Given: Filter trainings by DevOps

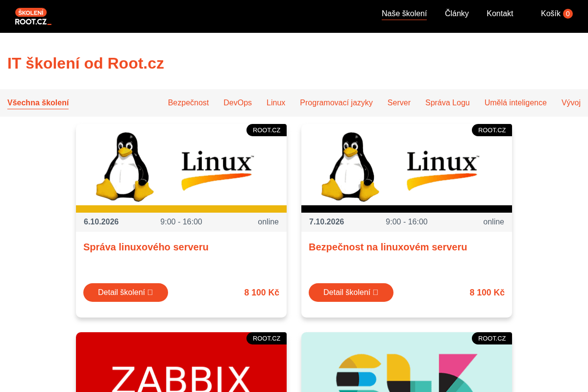Looking at the screenshot, I should (x=238, y=103).
